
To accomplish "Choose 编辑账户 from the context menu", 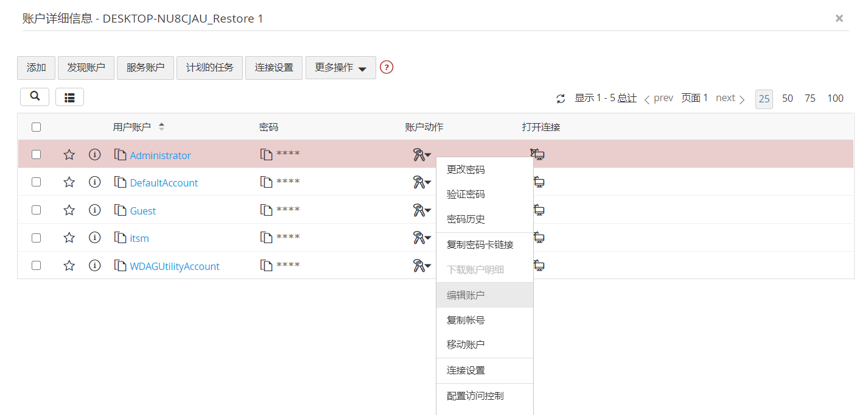I will click(466, 295).
